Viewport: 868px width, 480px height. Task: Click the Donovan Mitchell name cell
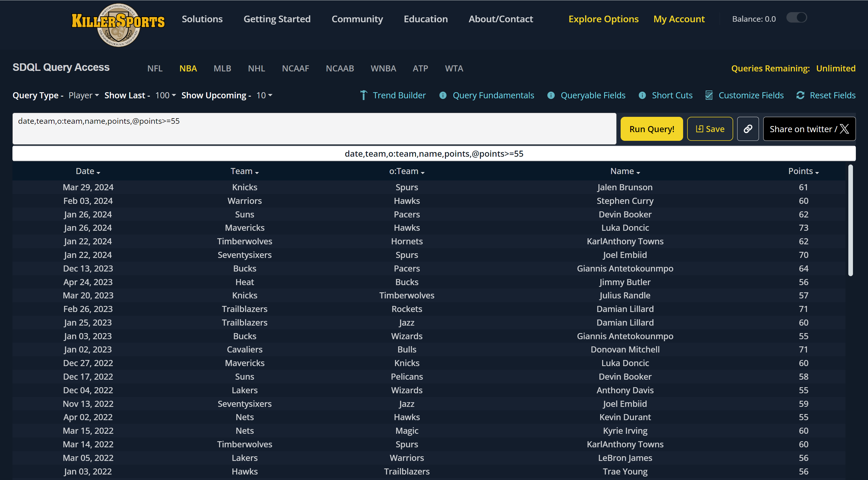625,349
